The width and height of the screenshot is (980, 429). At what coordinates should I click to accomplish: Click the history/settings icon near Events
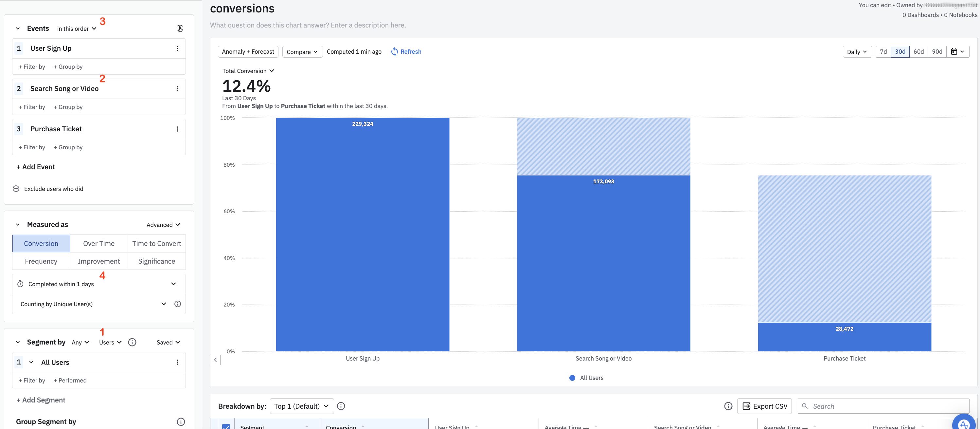pos(180,28)
